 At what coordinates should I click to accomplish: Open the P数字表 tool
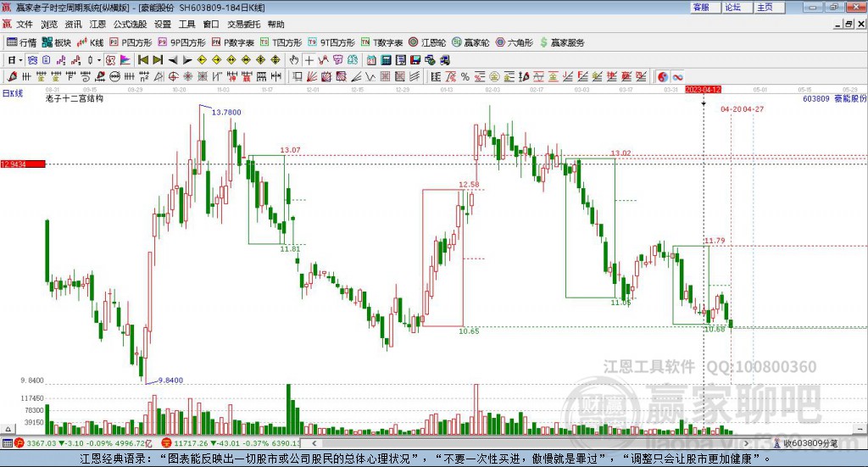click(232, 42)
